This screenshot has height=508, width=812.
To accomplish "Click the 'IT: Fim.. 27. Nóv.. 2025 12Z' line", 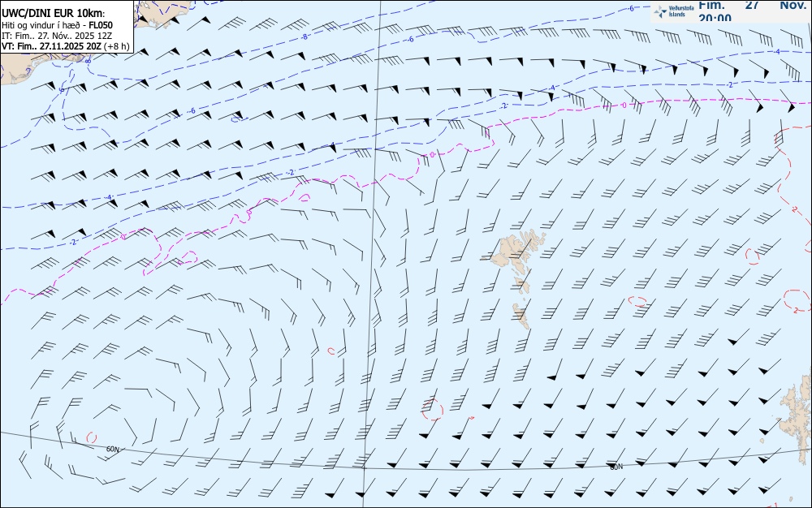I will point(57,36).
